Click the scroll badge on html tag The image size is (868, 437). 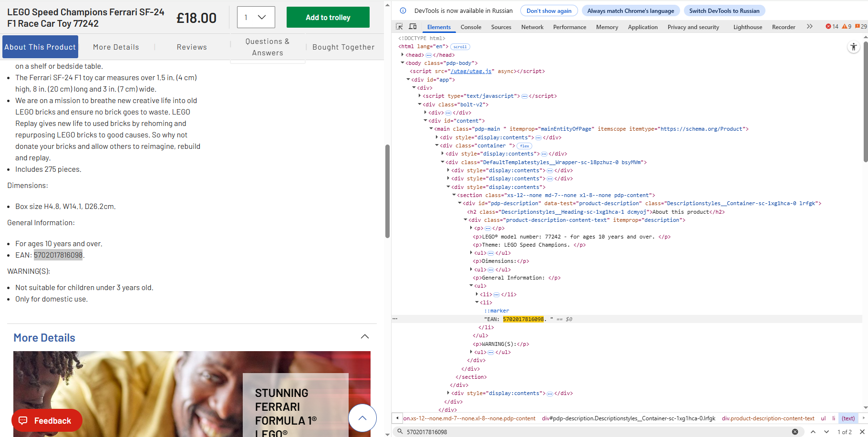coord(460,47)
